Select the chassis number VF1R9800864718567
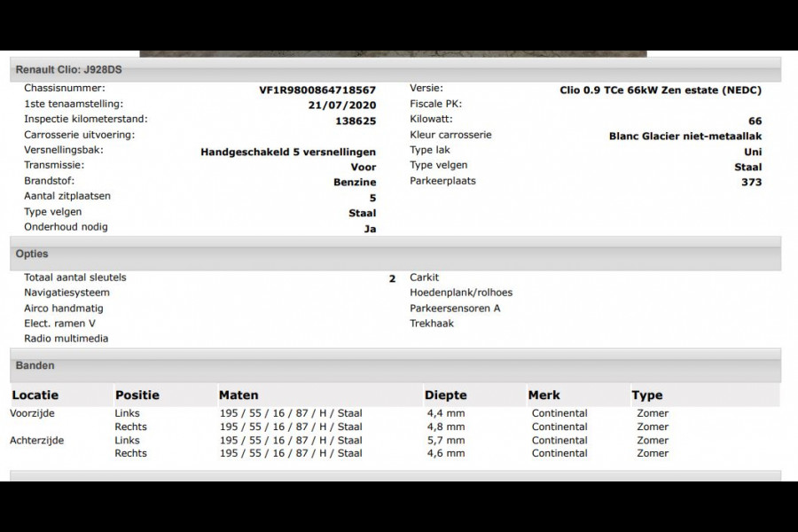The height and width of the screenshot is (532, 798). pyautogui.click(x=319, y=88)
